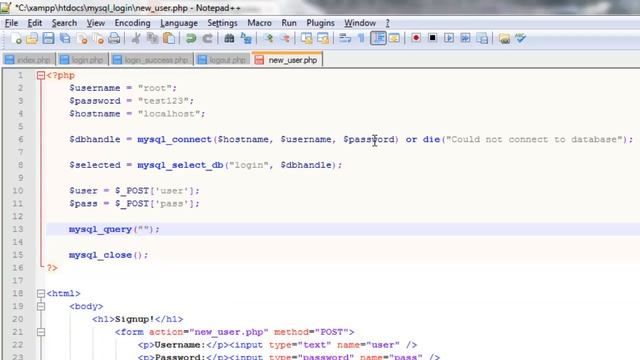The width and height of the screenshot is (640, 360).
Task: Click the Close file toolbar icon
Action: [82, 38]
